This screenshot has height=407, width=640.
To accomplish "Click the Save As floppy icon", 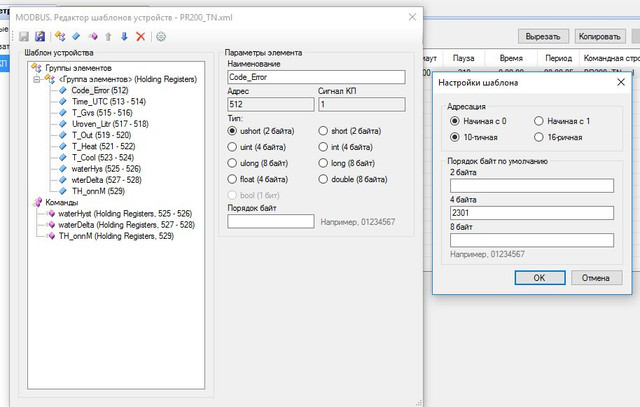I will coord(40,37).
